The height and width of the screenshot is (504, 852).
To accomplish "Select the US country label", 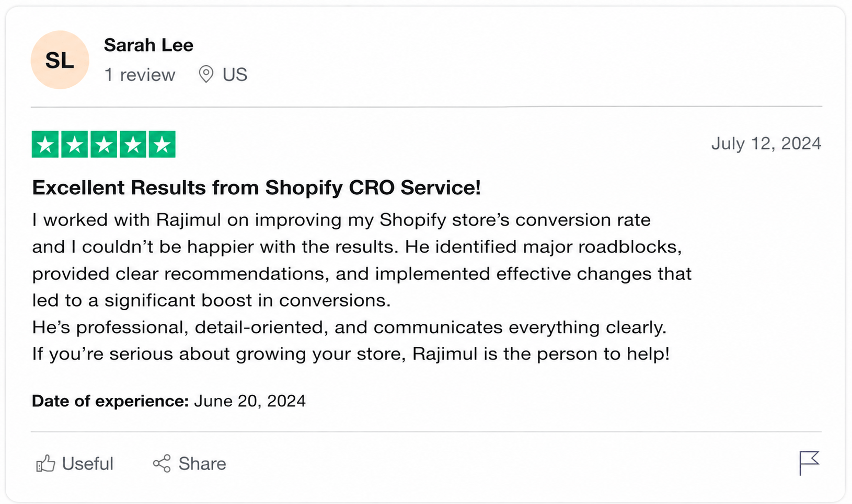I will click(235, 75).
